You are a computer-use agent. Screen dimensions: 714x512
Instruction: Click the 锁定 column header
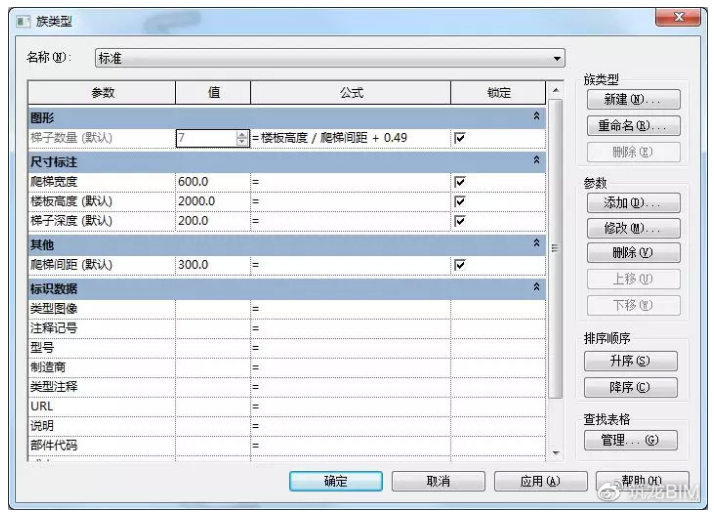tap(498, 93)
